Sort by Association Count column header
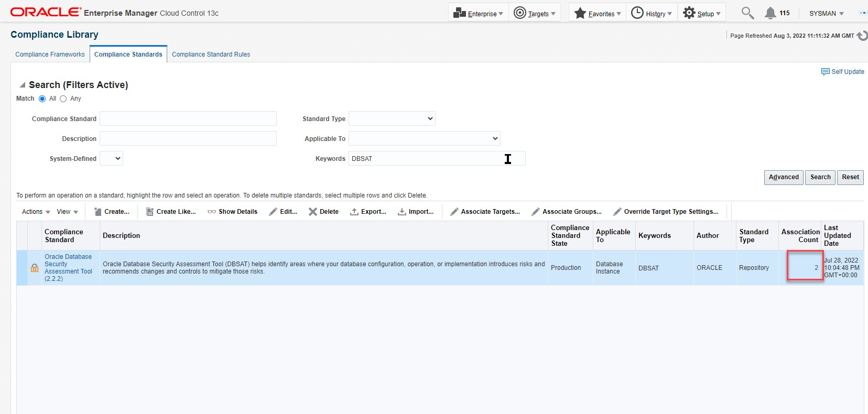The height and width of the screenshot is (414, 868). click(800, 236)
